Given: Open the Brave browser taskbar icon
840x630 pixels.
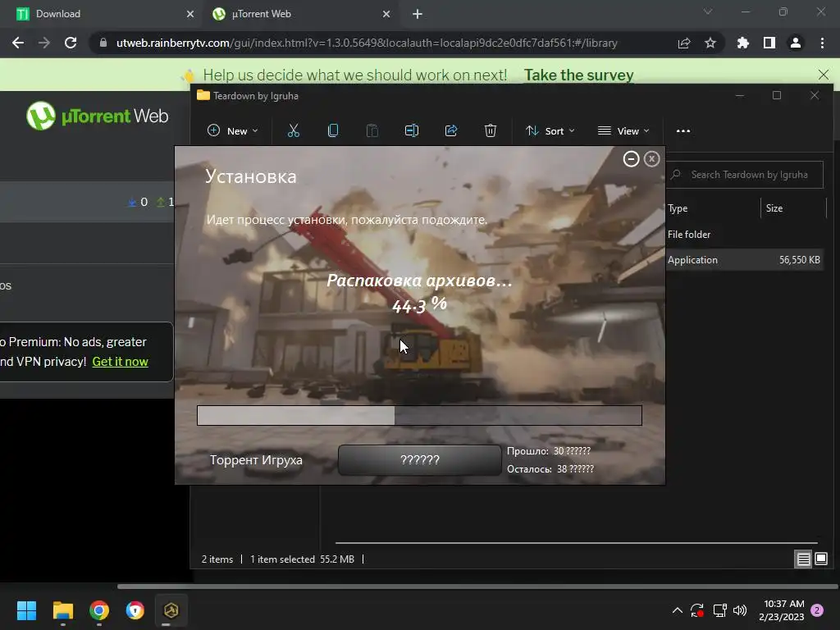Looking at the screenshot, I should [135, 610].
